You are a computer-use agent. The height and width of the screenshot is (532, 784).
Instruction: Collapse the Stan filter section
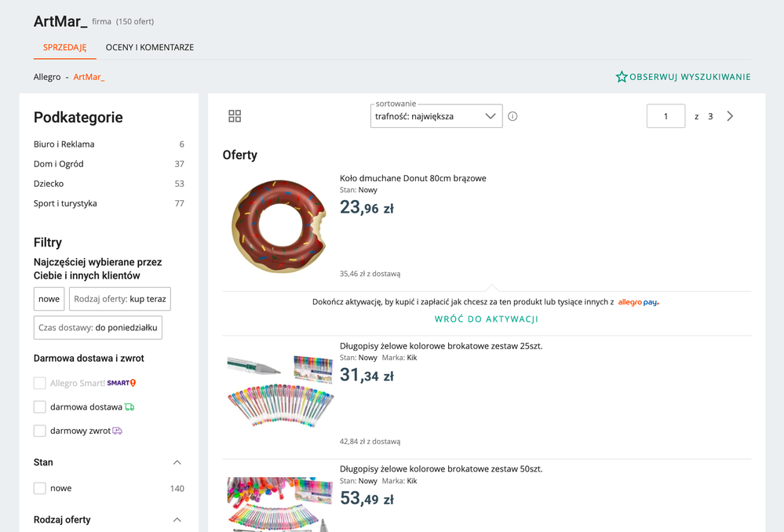(177, 462)
